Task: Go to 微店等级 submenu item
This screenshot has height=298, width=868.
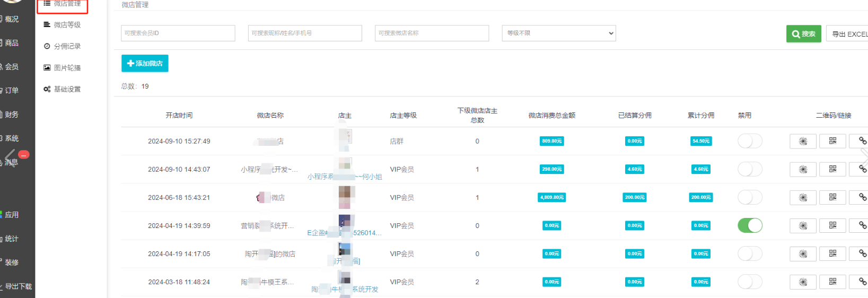Action: [67, 25]
